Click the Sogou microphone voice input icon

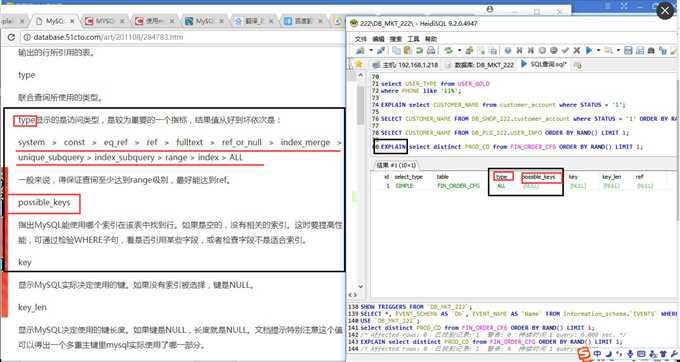[629, 355]
